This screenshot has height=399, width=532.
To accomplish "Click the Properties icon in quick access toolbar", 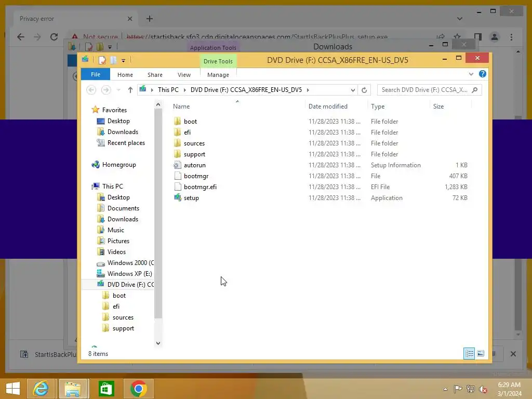I will [102, 60].
